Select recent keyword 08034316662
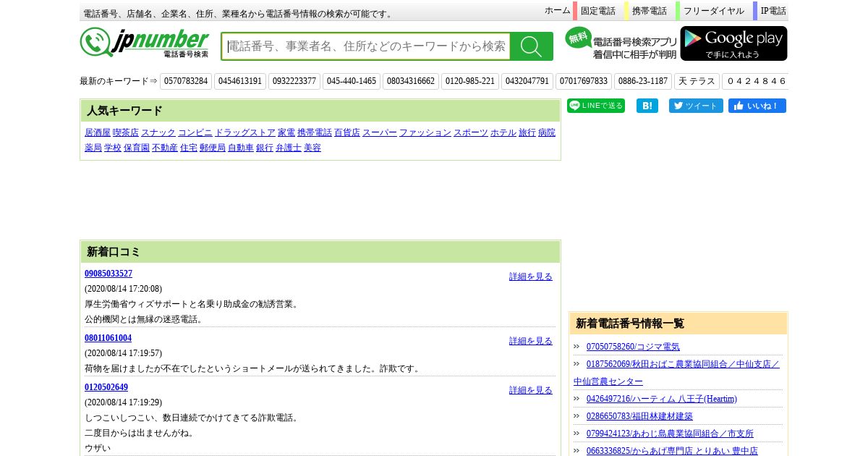Image resolution: width=868 pixels, height=456 pixels. click(x=411, y=81)
